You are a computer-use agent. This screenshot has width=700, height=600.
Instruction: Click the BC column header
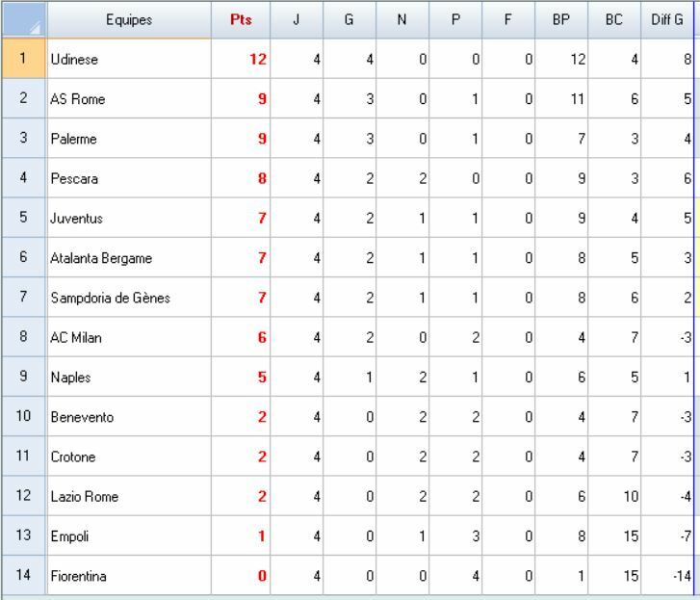pos(614,19)
